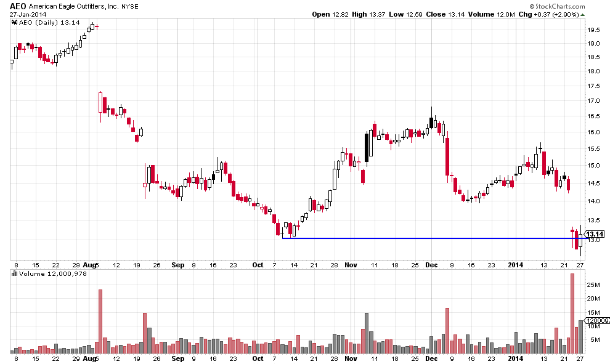Click the Volume 12.0M value in the header
The width and height of the screenshot is (610, 364).
click(491, 14)
